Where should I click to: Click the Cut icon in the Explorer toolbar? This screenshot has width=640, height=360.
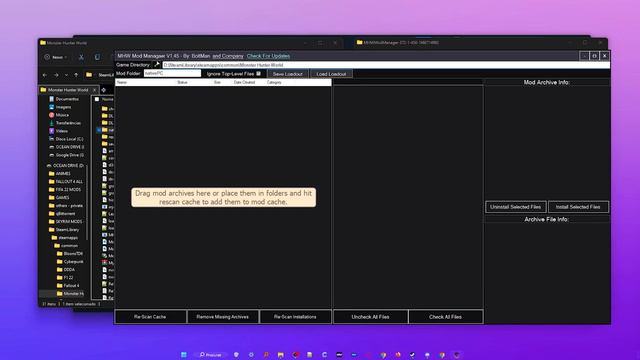point(81,57)
